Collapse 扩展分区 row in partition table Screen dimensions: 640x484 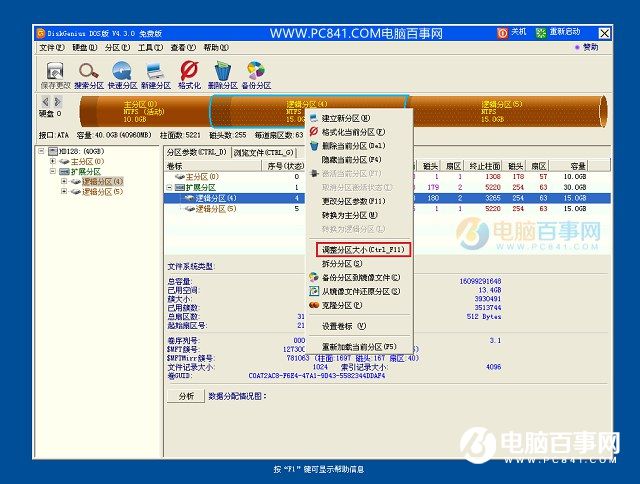point(169,188)
